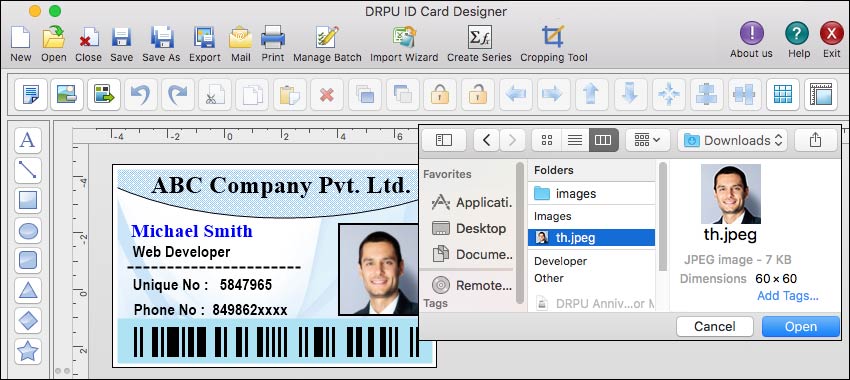
Task: Select Desktop in Favorites sidebar
Action: tap(469, 228)
